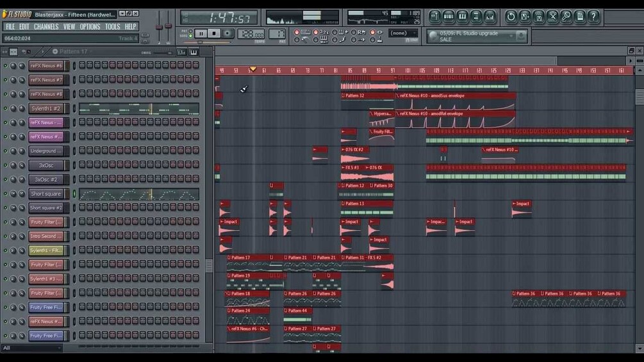
Task: Click the tempo 128.000 display
Action: [251, 34]
